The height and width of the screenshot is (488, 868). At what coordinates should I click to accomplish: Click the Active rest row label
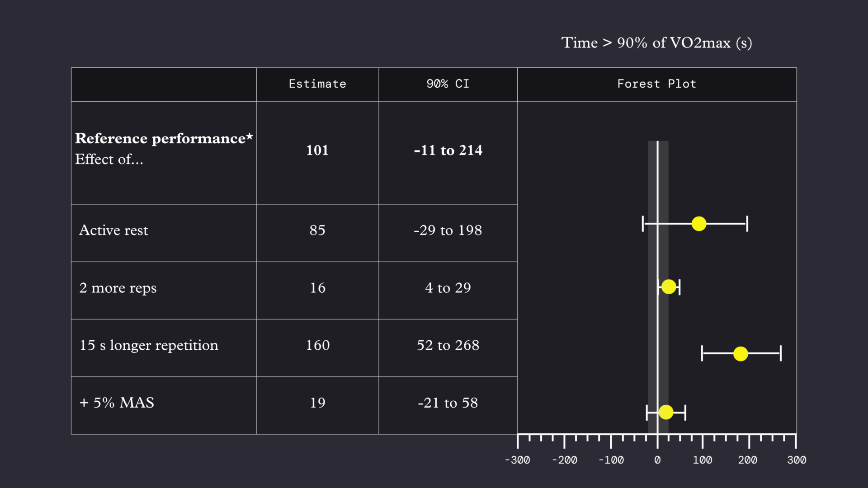click(113, 230)
